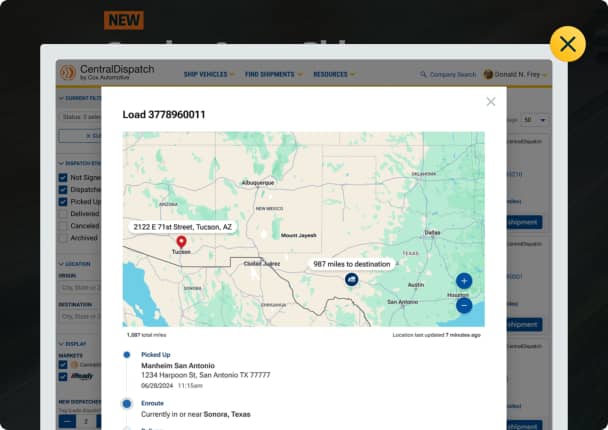
Task: Click the Manheim San Antonio location name
Action: point(178,365)
